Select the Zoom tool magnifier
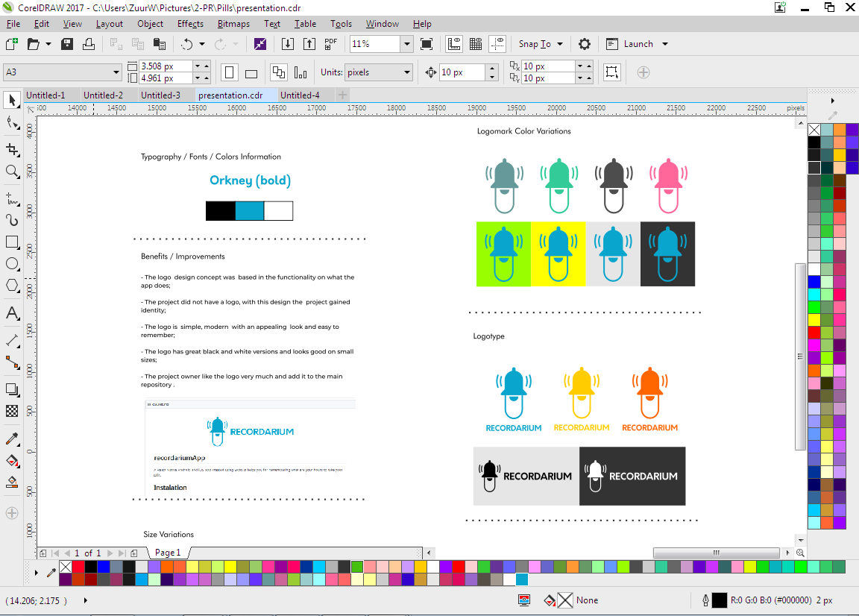The image size is (859, 616). tap(12, 171)
